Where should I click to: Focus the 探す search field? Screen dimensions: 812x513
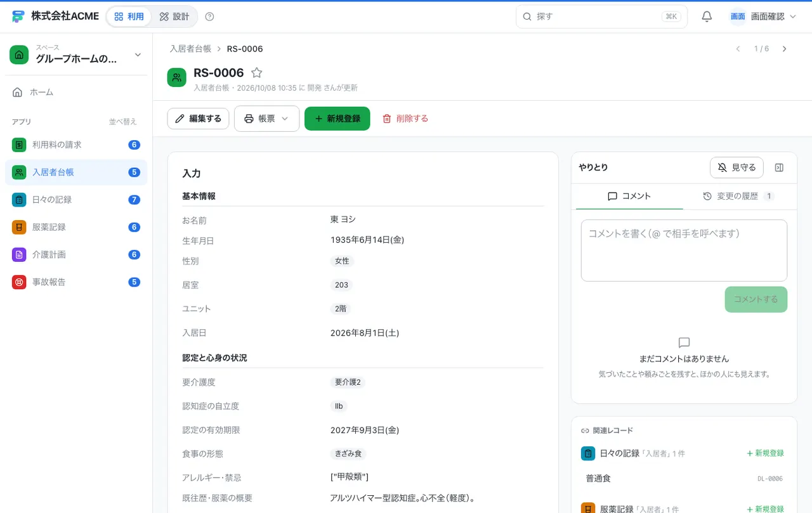click(x=601, y=16)
